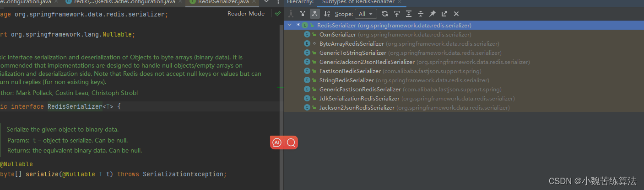Open the Scope dropdown set to All

click(367, 14)
